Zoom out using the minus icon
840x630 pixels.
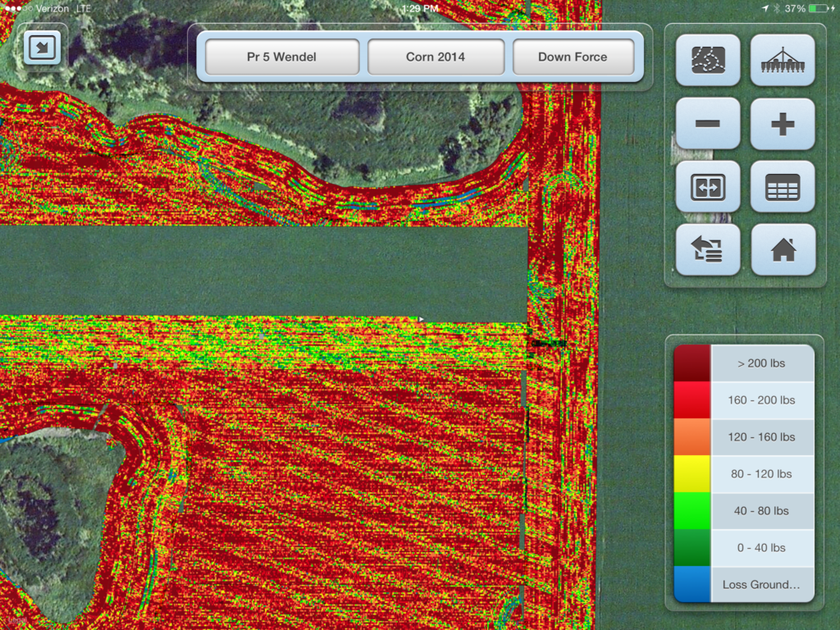707,123
